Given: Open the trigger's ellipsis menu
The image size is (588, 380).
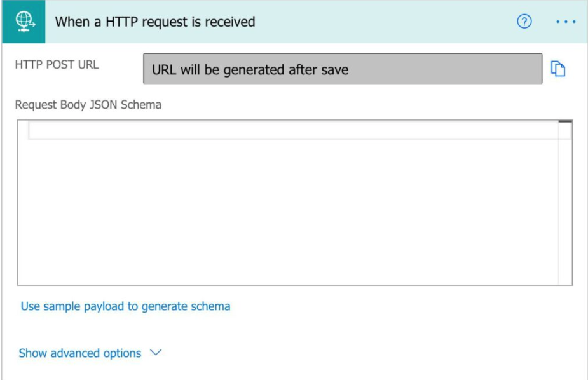Looking at the screenshot, I should [x=565, y=22].
